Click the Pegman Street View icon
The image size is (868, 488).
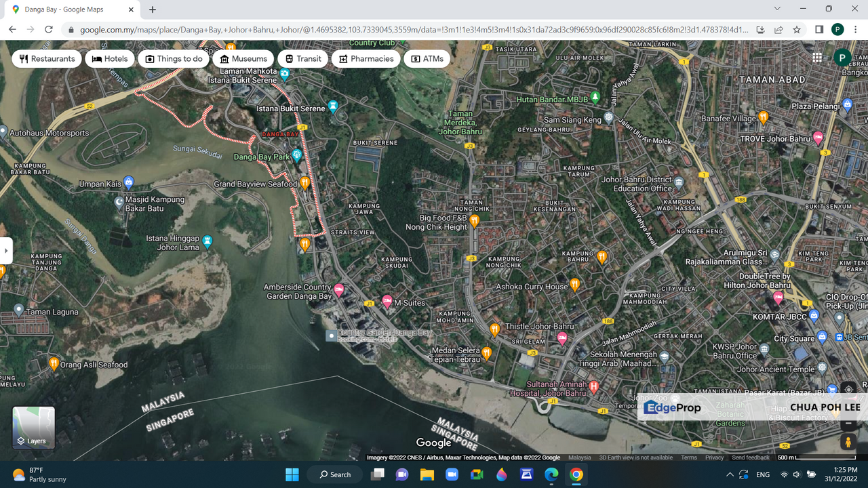tap(848, 442)
